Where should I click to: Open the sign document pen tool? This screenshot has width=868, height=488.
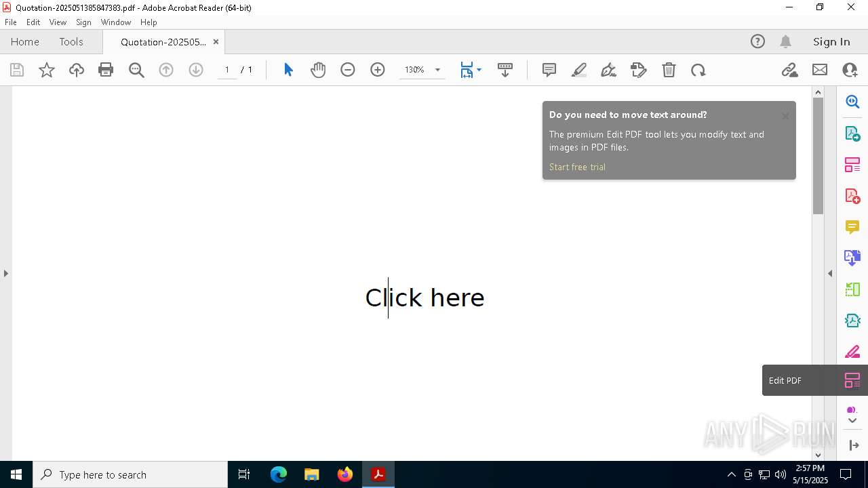coord(609,70)
